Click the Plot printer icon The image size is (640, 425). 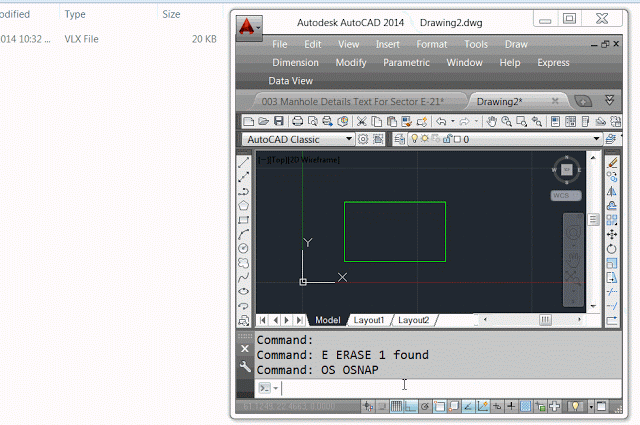click(x=298, y=121)
